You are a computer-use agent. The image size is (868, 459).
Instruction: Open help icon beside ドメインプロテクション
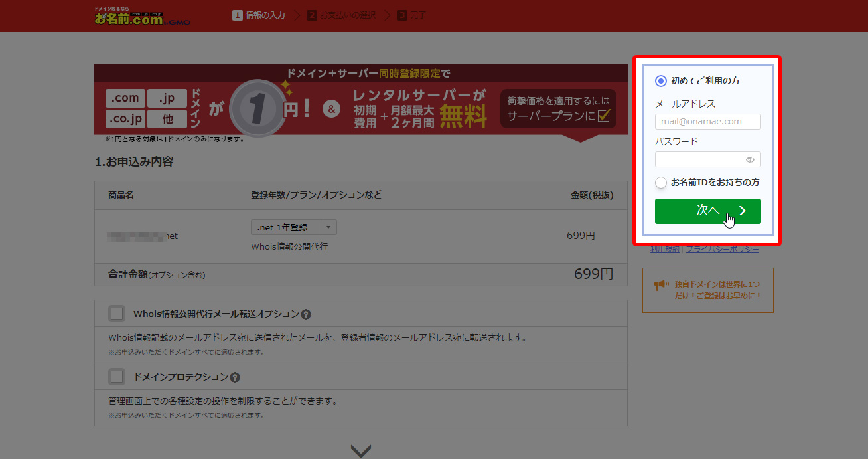point(235,377)
